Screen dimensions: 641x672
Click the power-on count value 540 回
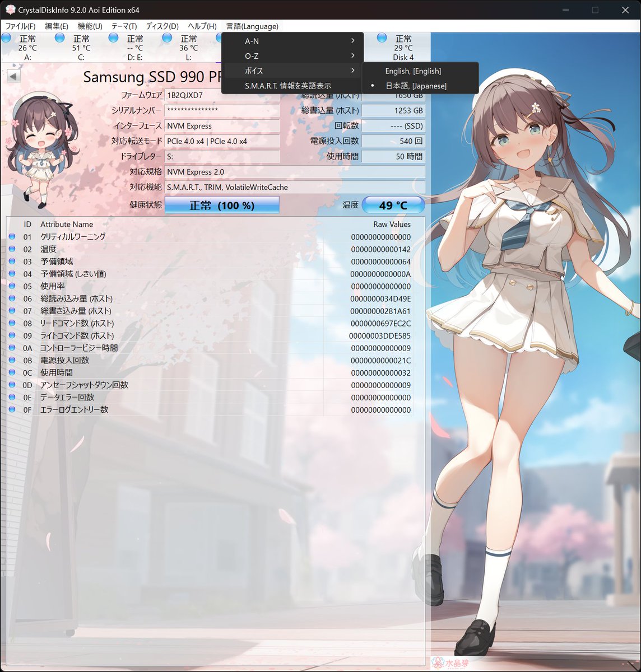[x=393, y=141]
